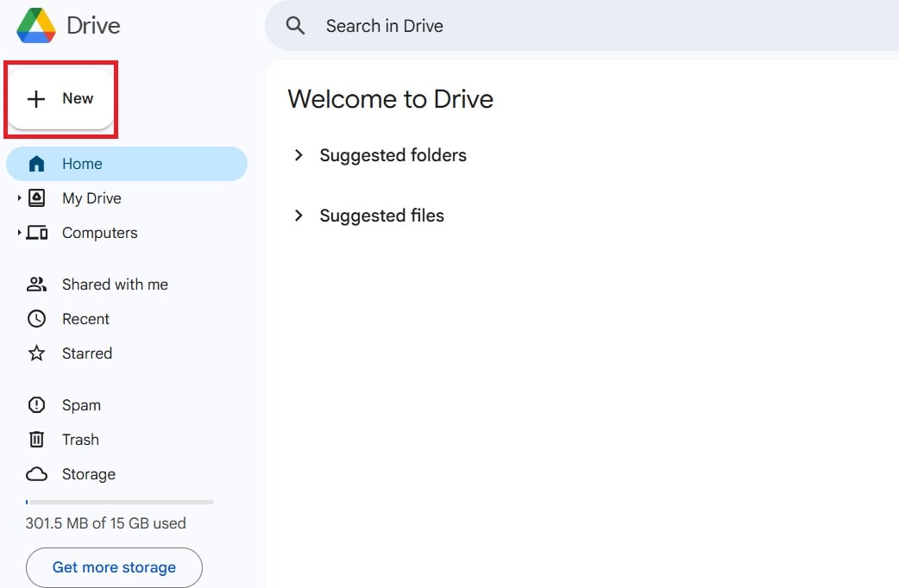Expand the My Drive tree arrow
This screenshot has height=588, width=899.
[19, 198]
